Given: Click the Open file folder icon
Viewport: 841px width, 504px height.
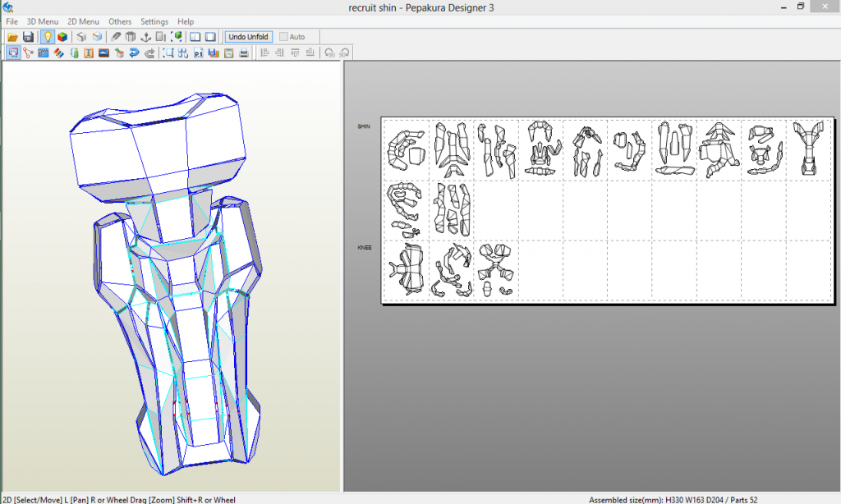Looking at the screenshot, I should click(x=12, y=37).
